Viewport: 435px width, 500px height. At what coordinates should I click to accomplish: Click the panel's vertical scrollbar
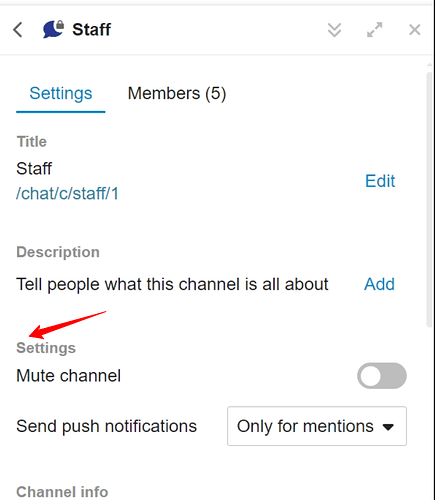point(429,200)
